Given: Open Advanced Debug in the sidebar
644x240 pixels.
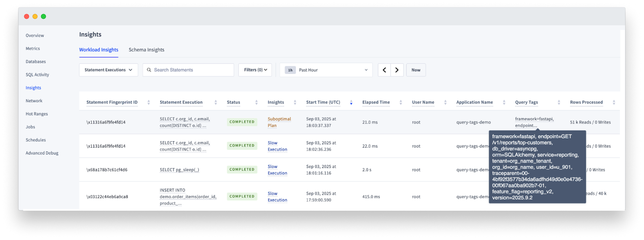Looking at the screenshot, I should tap(42, 153).
